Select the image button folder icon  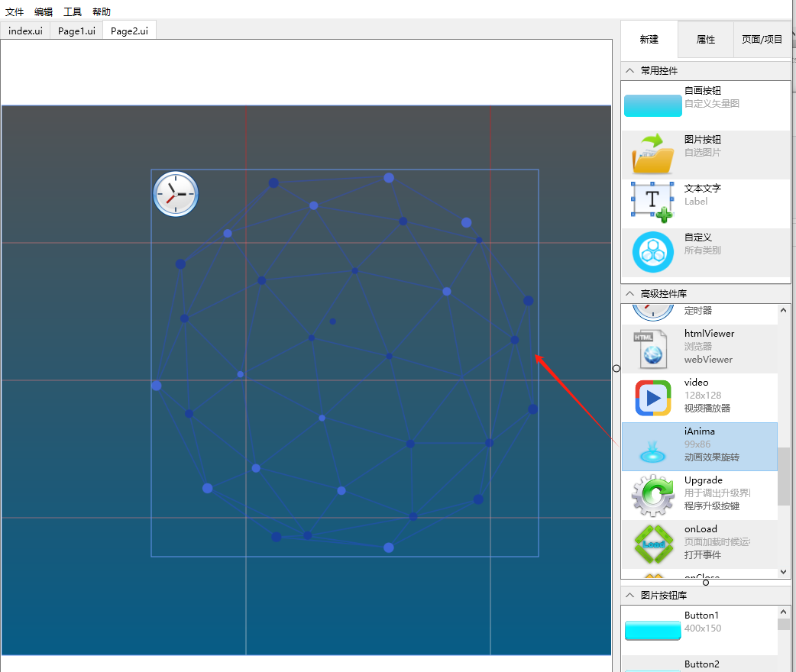[x=652, y=153]
